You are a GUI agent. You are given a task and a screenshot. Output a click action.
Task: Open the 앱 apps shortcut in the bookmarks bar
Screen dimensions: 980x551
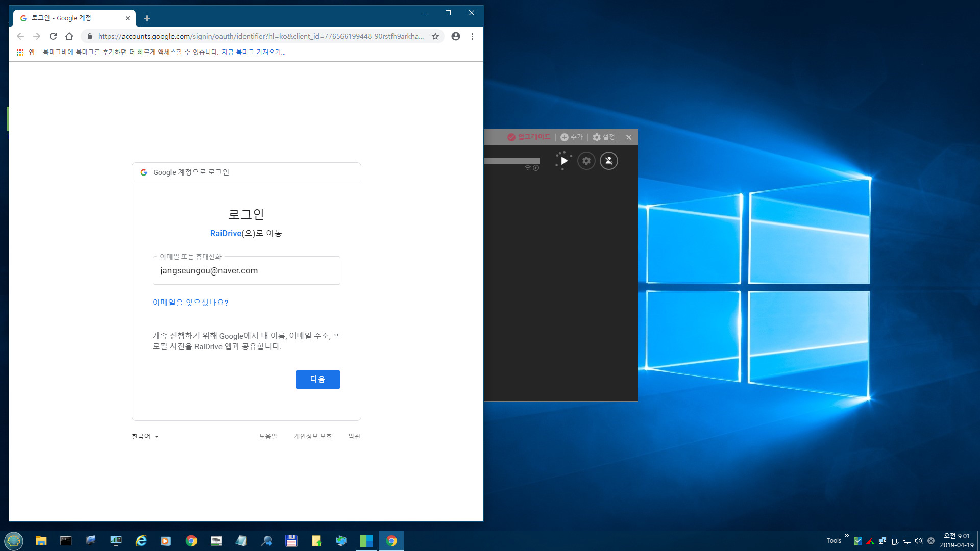click(26, 52)
